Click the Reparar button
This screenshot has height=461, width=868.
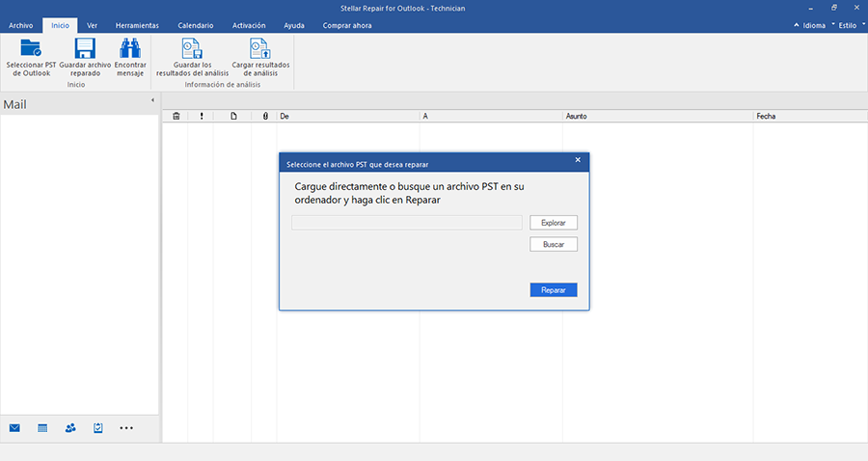(553, 290)
